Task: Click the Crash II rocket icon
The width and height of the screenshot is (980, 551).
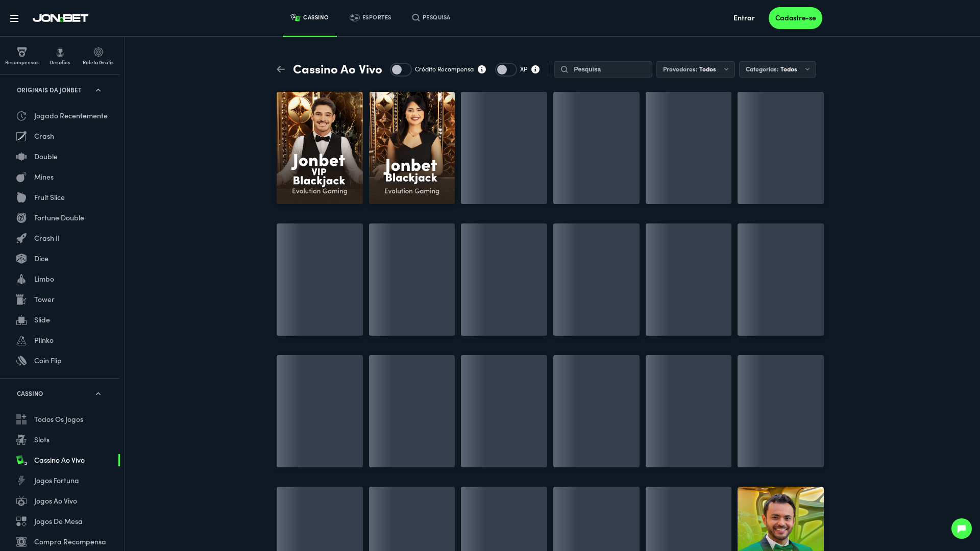Action: (x=21, y=238)
